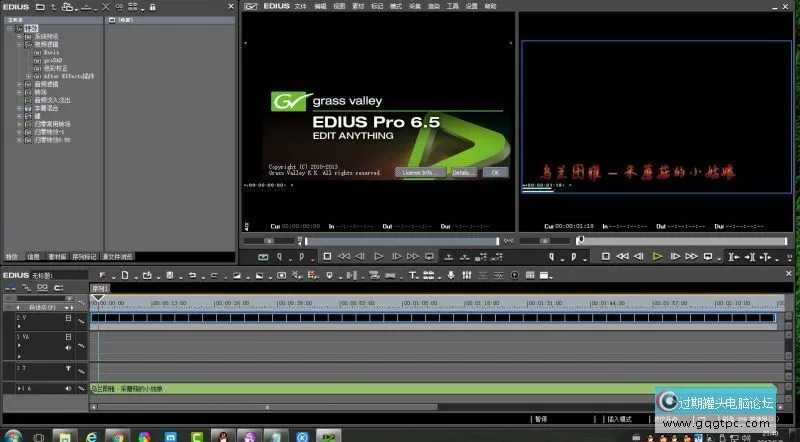Image resolution: width=800 pixels, height=442 pixels.
Task: Select the title T tool in timeline toolbar
Action: 412,275
